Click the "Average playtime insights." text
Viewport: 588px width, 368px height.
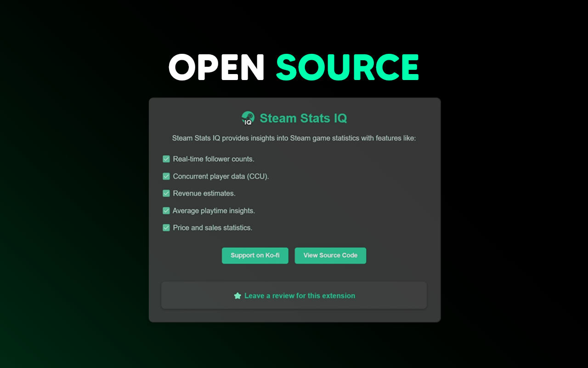[214, 211]
